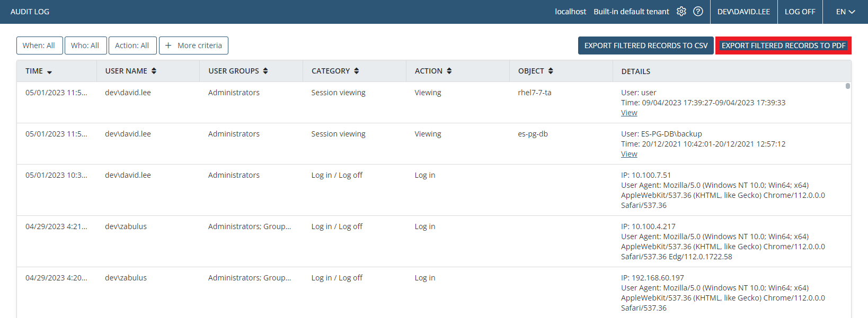Export filtered records to PDF

pos(783,46)
